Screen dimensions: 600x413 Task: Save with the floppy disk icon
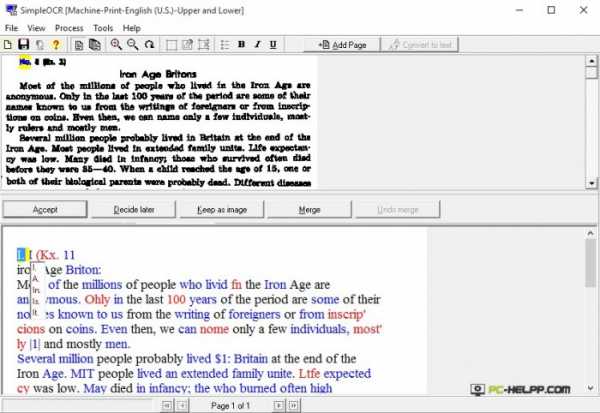(x=24, y=44)
